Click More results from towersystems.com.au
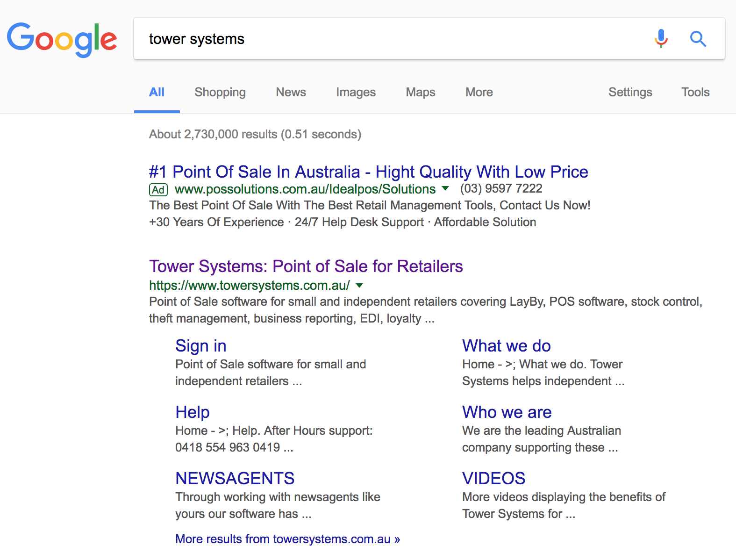This screenshot has height=560, width=736. [287, 539]
